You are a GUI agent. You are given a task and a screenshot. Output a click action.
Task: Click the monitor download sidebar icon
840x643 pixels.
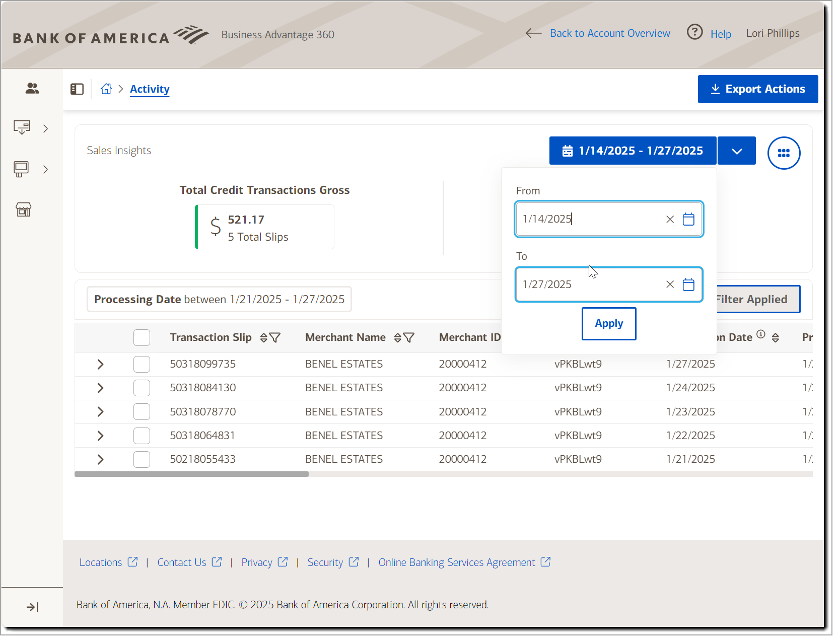22,128
